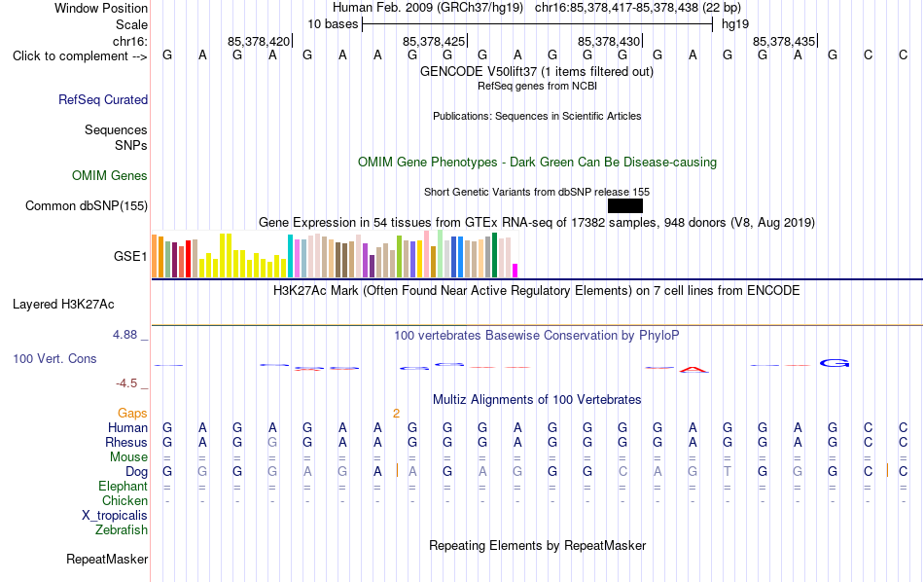Select the 'X_tropicalis' species label
The width and height of the screenshot is (924, 582).
coord(115,516)
